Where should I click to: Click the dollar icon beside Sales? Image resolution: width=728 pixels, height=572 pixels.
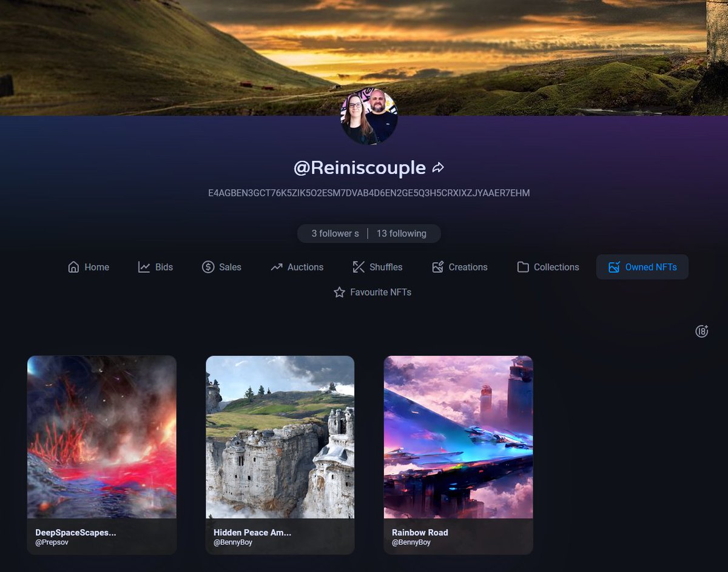[x=208, y=267]
